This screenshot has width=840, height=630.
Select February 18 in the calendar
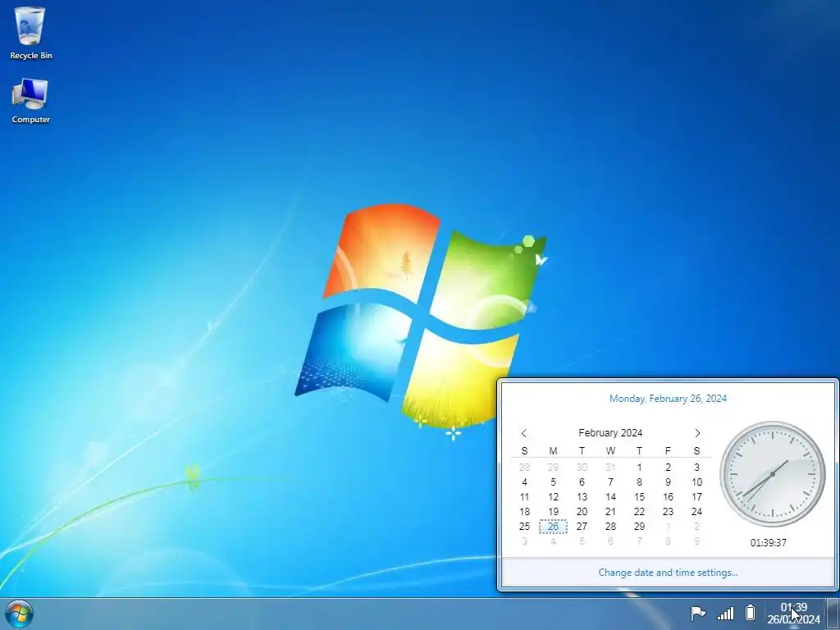pos(524,512)
